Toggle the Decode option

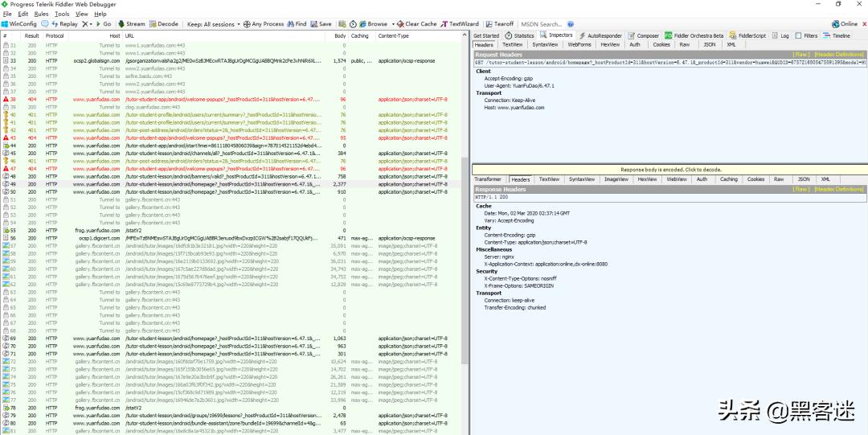point(164,24)
